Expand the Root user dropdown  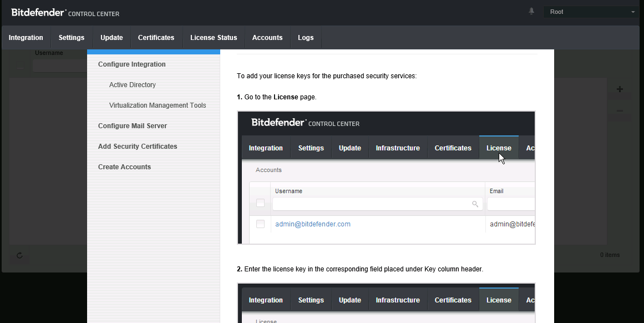tap(591, 12)
